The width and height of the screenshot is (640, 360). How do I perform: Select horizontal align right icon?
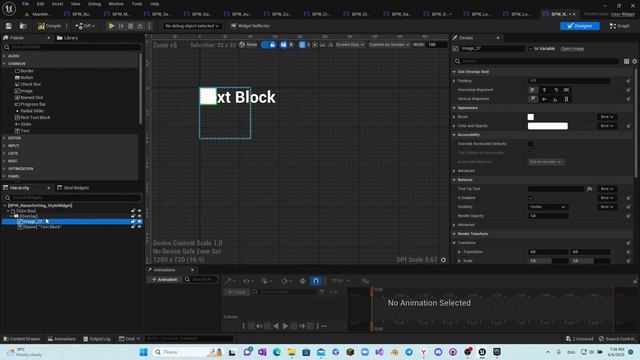click(x=556, y=90)
